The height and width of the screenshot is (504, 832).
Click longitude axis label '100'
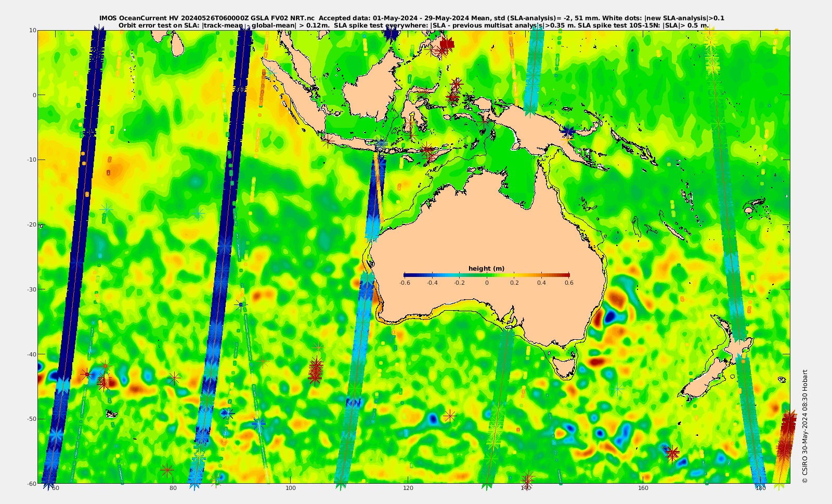(291, 488)
